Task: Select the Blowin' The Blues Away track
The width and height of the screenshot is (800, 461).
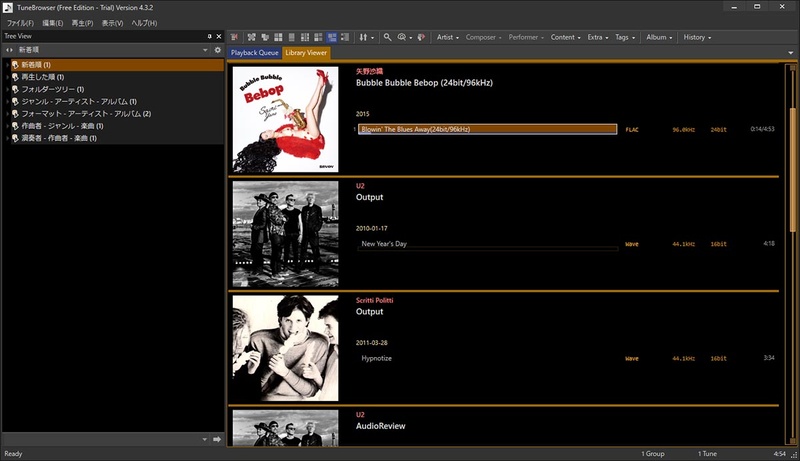Action: coord(487,129)
